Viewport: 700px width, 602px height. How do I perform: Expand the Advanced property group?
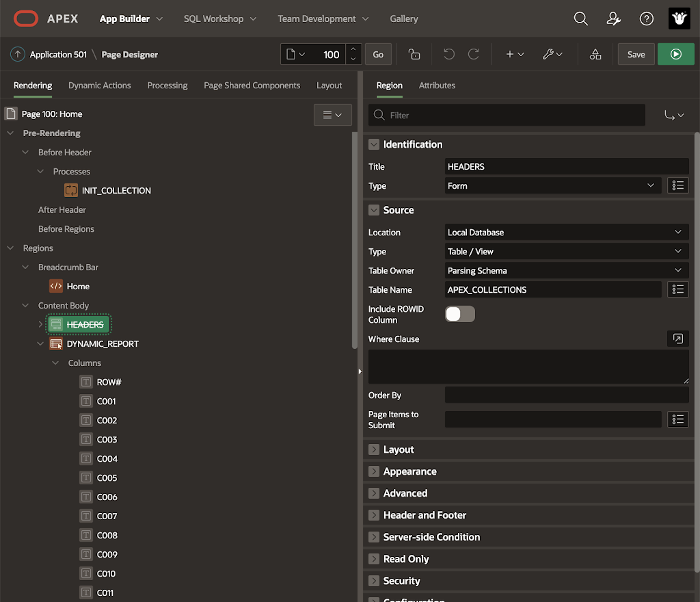(374, 493)
